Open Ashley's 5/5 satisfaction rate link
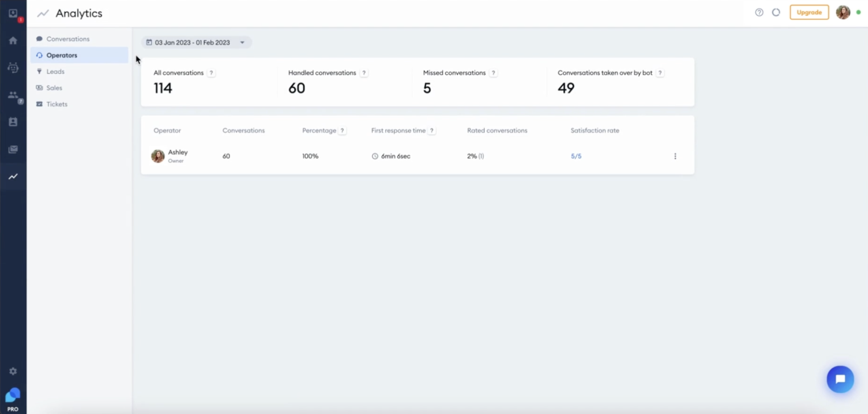Screen dimensions: 868x414 pos(576,156)
